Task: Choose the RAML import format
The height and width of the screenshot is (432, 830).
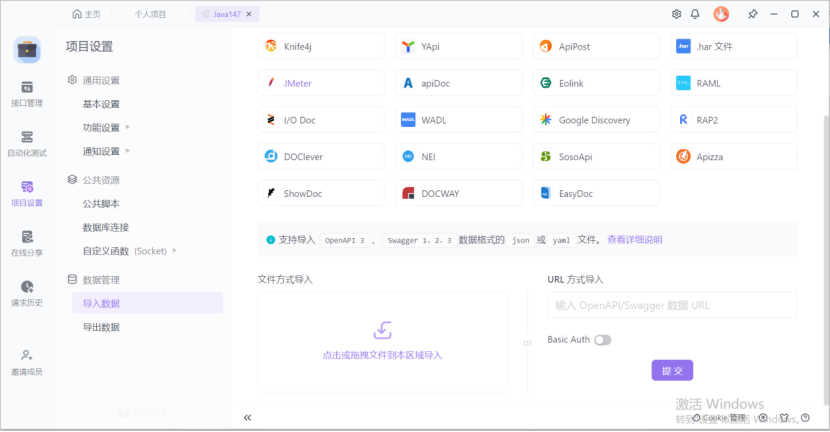Action: 734,83
